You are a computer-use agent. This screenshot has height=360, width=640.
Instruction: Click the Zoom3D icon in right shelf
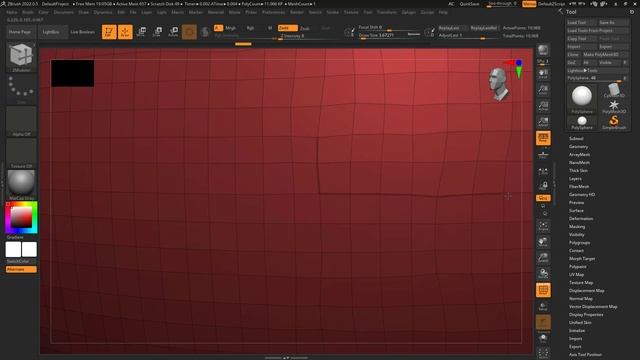point(543,258)
